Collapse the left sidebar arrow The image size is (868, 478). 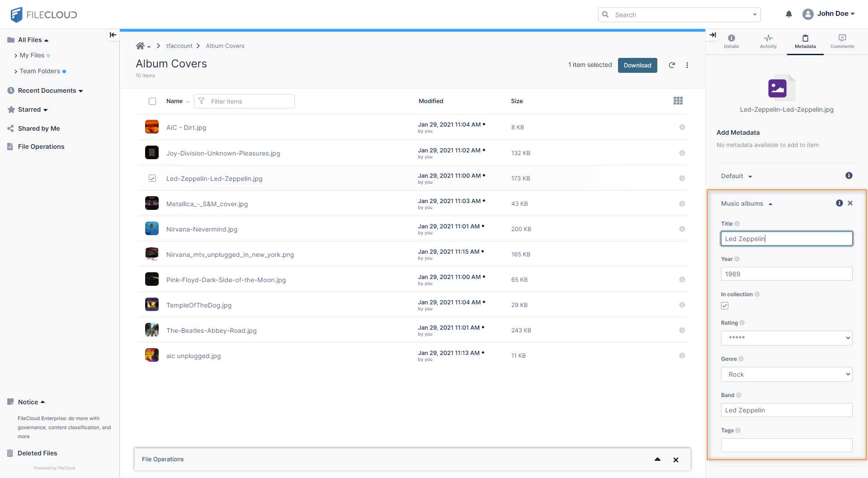click(x=113, y=35)
